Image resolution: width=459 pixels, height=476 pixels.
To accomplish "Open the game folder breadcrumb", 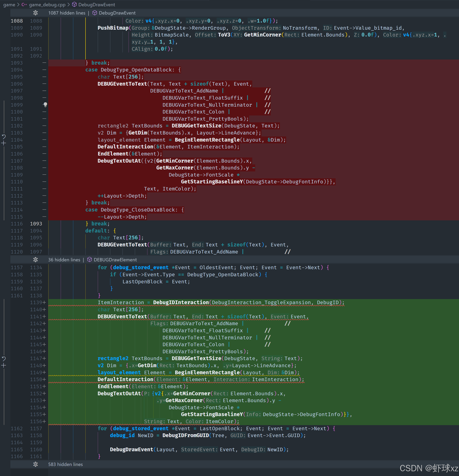I will (9, 5).
